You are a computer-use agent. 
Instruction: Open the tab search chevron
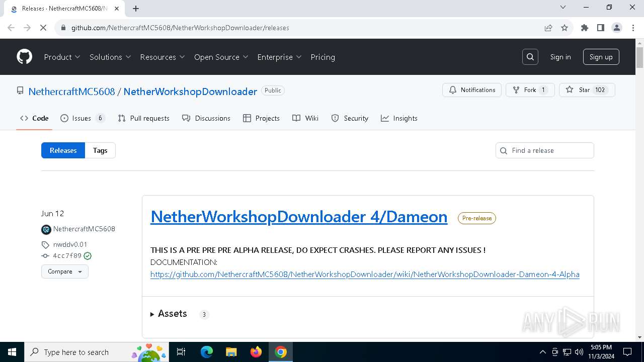point(563,7)
